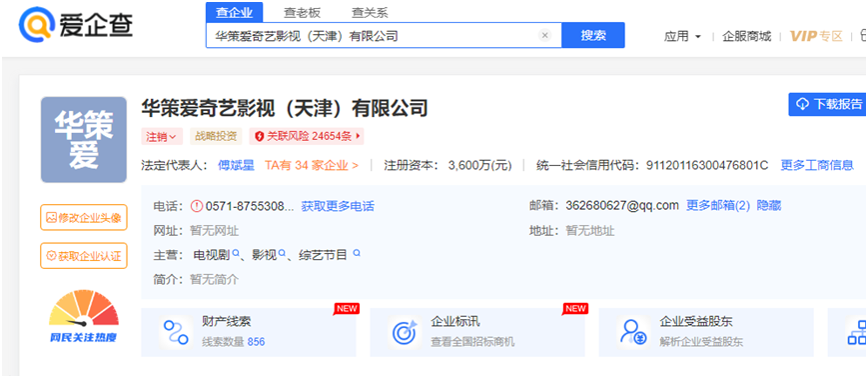The width and height of the screenshot is (868, 378).
Task: Click the 影视 business keyword
Action: click(264, 255)
